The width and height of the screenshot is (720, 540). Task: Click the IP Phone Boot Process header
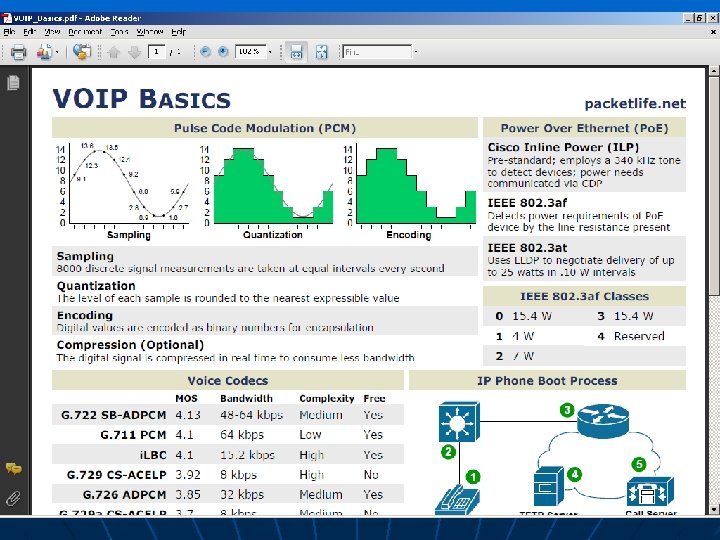pos(547,381)
